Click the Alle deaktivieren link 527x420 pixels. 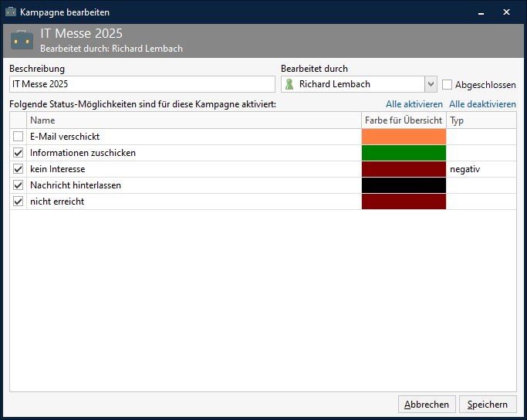coord(482,104)
